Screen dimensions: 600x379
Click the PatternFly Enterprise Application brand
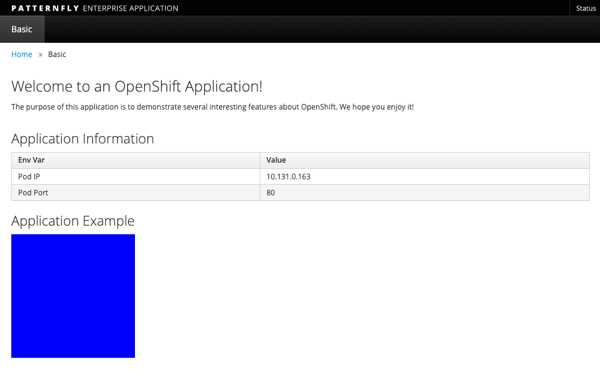tap(95, 8)
